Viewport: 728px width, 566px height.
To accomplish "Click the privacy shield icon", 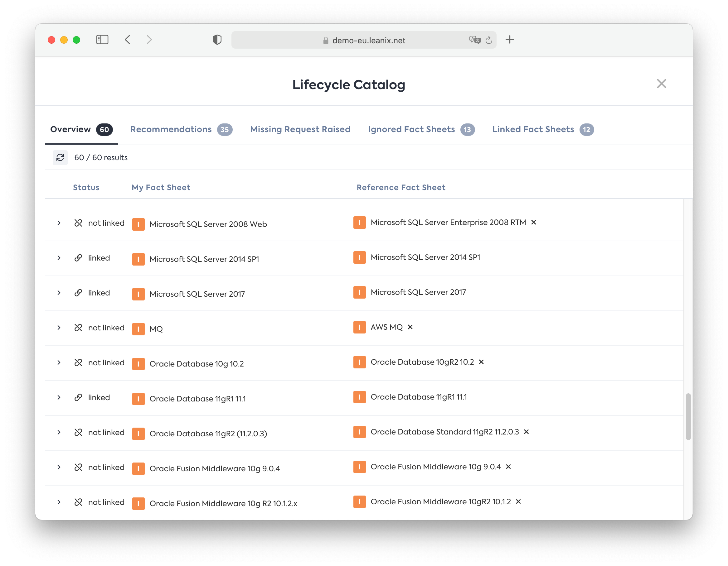I will [217, 40].
